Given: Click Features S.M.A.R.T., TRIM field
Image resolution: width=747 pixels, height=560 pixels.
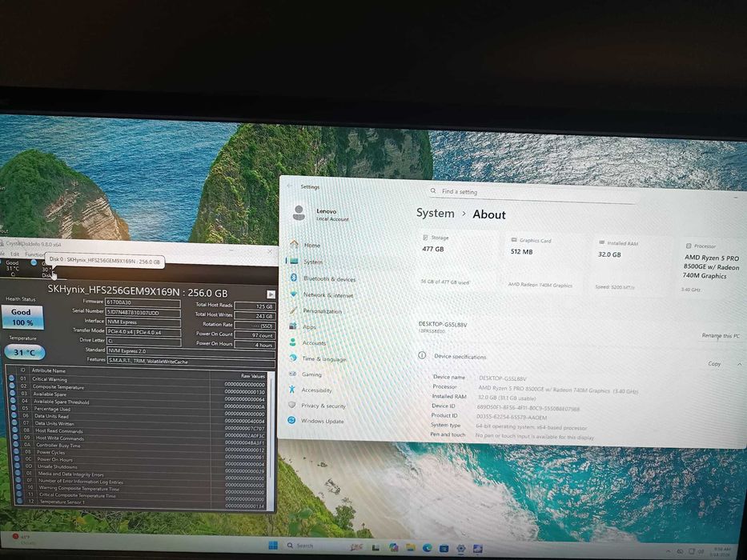Looking at the screenshot, I should [x=191, y=361].
